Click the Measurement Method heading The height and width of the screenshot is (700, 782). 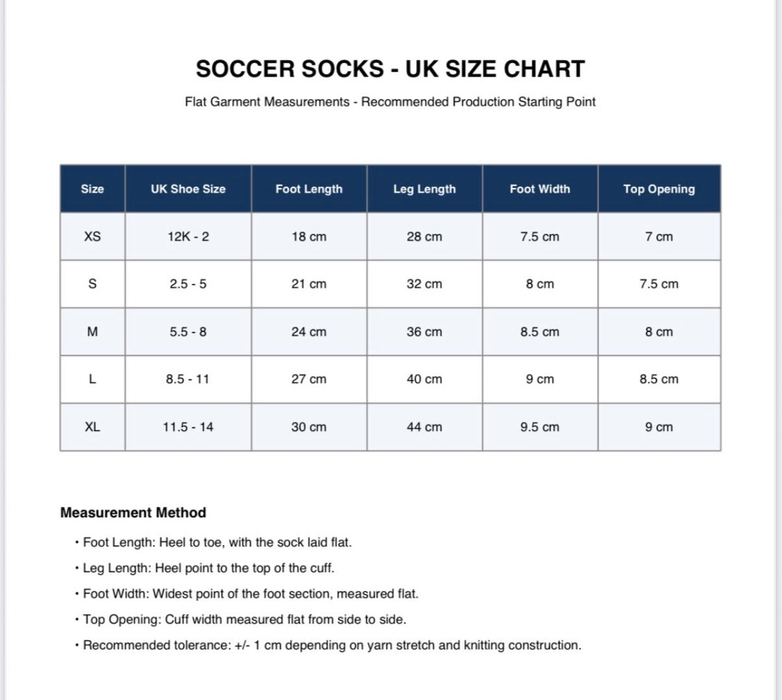pos(133,513)
